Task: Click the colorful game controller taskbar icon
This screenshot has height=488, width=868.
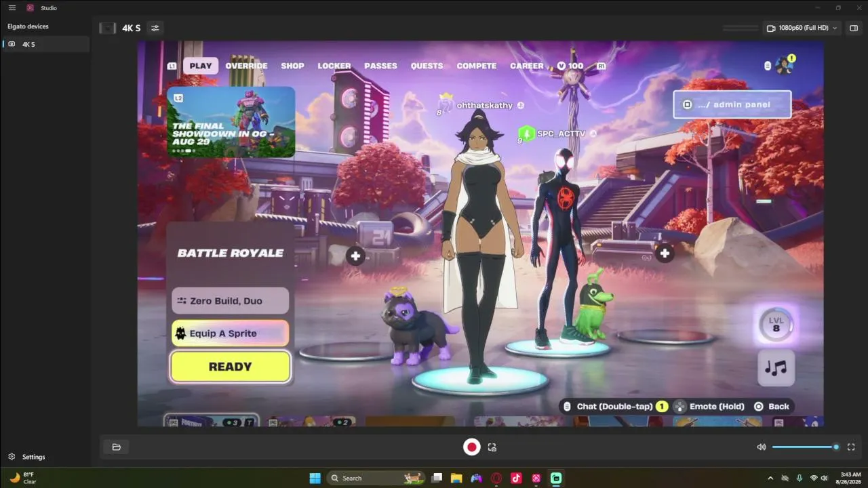Action: (x=477, y=478)
